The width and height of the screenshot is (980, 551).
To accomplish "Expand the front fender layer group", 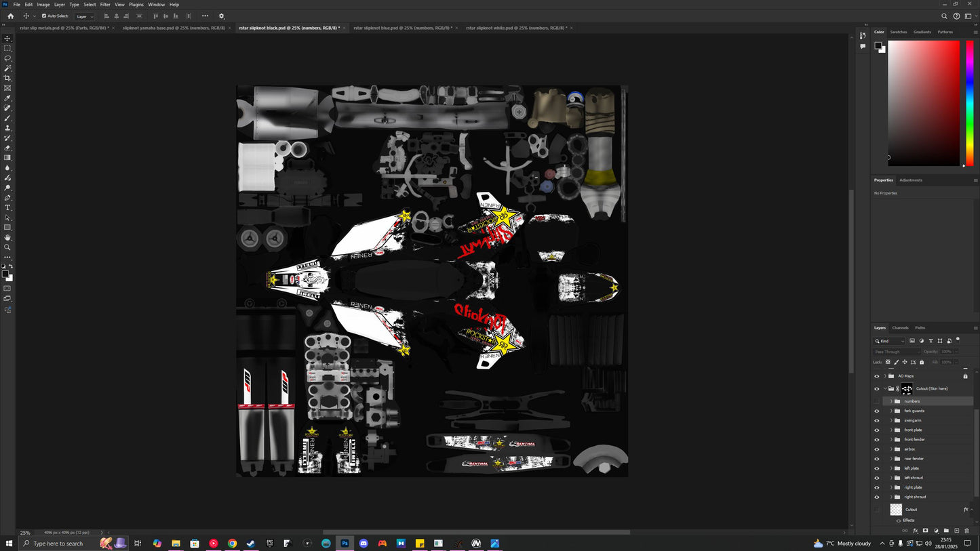I will pyautogui.click(x=891, y=439).
